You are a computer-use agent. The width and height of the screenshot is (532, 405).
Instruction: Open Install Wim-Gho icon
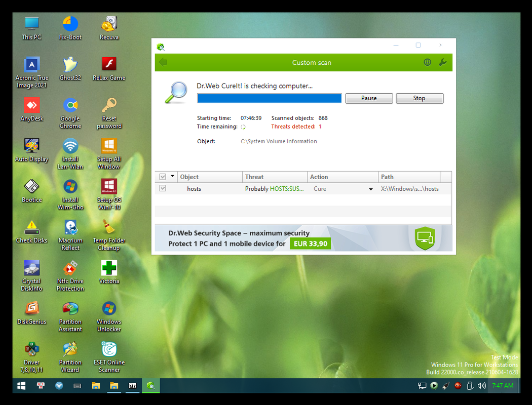click(x=70, y=195)
